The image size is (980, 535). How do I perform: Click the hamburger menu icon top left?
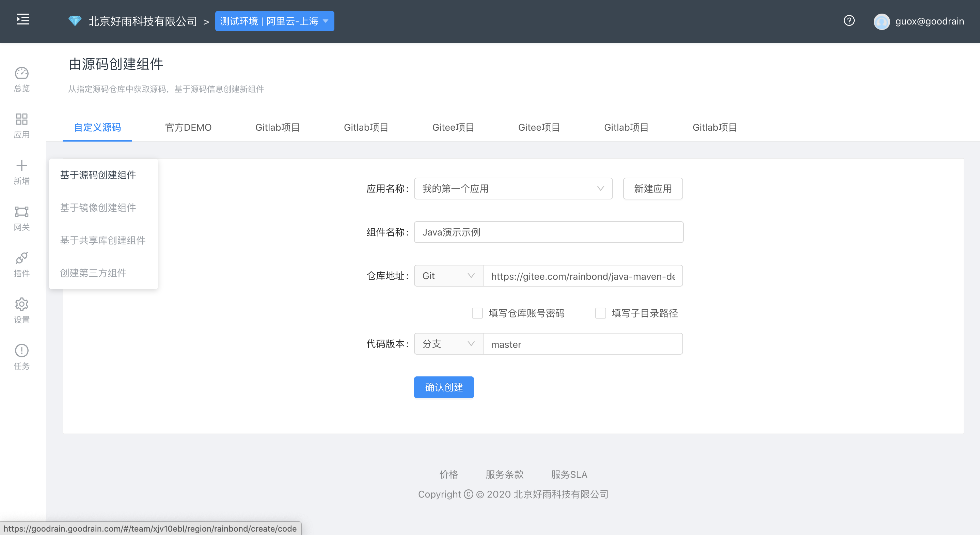pyautogui.click(x=22, y=20)
